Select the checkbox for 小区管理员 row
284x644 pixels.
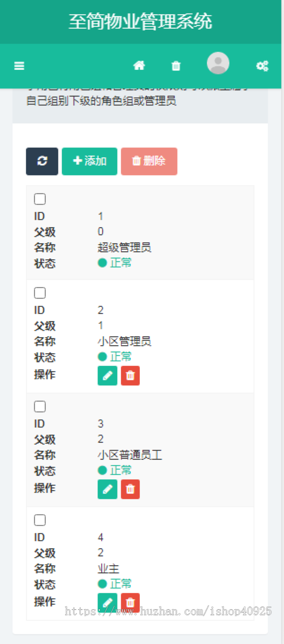pos(40,293)
